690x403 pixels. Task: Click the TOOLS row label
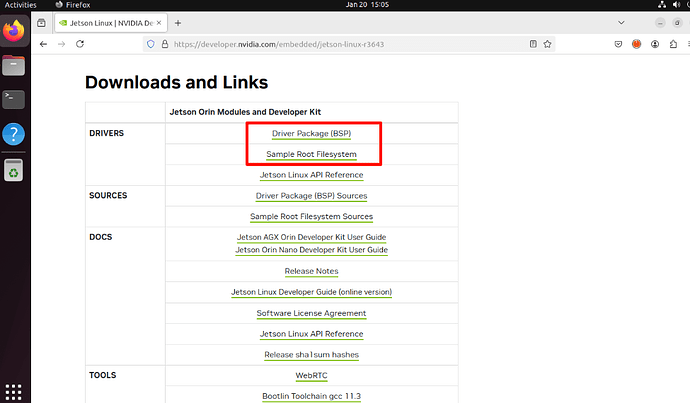103,375
